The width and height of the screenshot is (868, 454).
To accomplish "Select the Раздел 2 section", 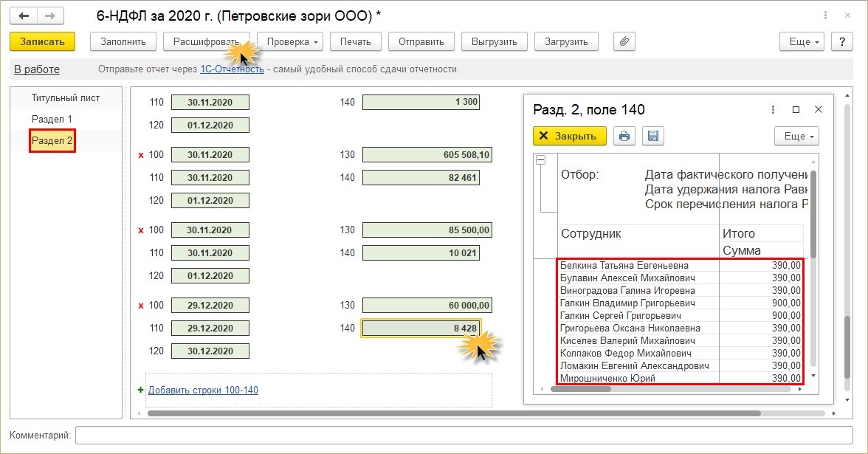I will click(52, 140).
